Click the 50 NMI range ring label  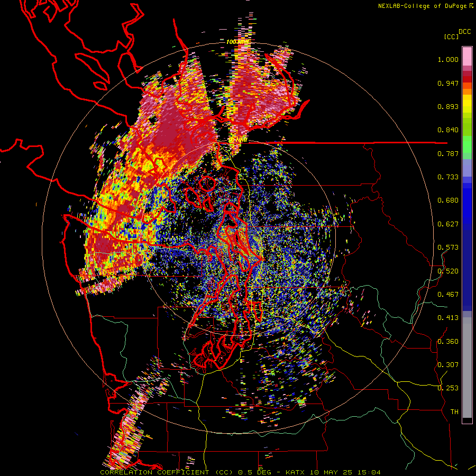(237, 140)
